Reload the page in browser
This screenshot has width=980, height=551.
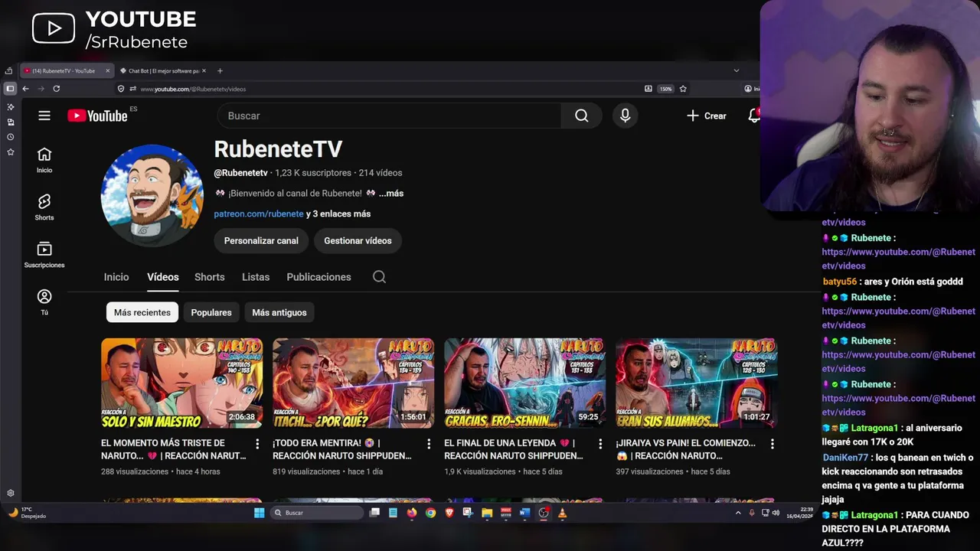56,89
